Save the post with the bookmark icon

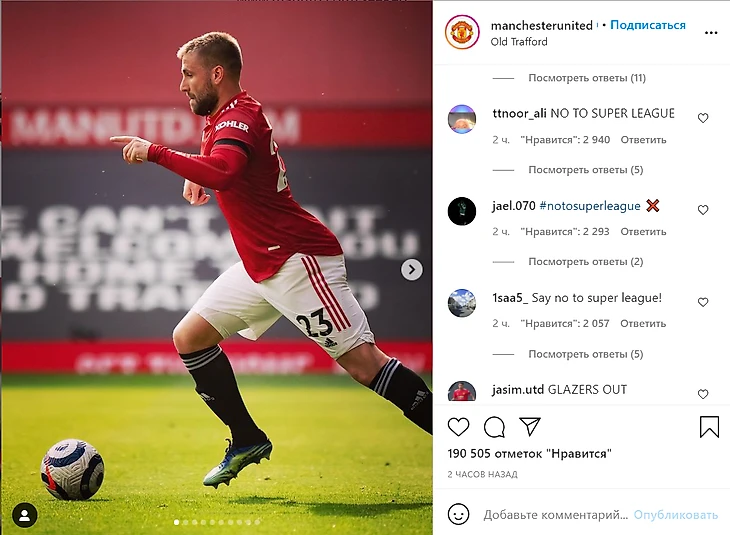[x=709, y=427]
